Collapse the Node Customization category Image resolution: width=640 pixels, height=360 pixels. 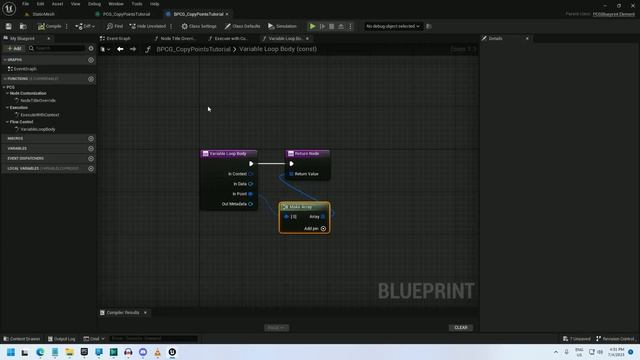pos(7,93)
